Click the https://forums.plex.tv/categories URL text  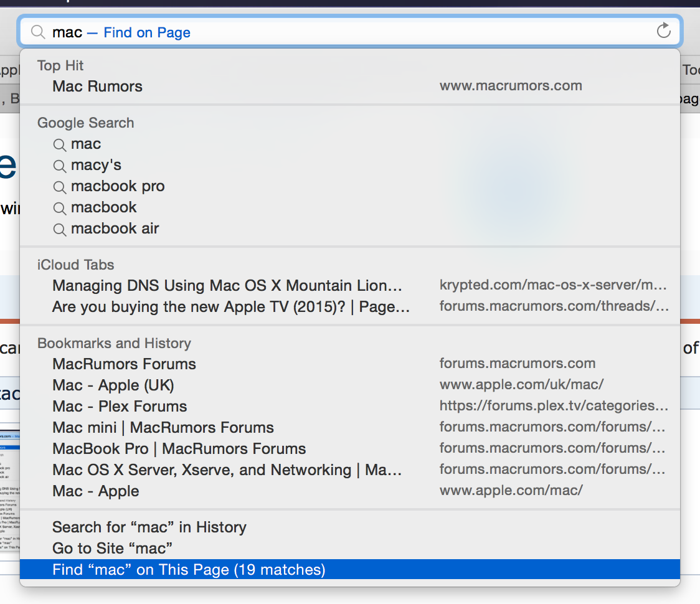(x=554, y=405)
